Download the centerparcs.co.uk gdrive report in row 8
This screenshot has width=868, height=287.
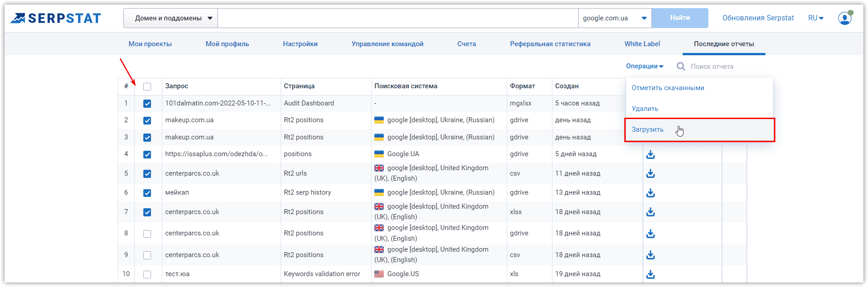[x=651, y=234]
